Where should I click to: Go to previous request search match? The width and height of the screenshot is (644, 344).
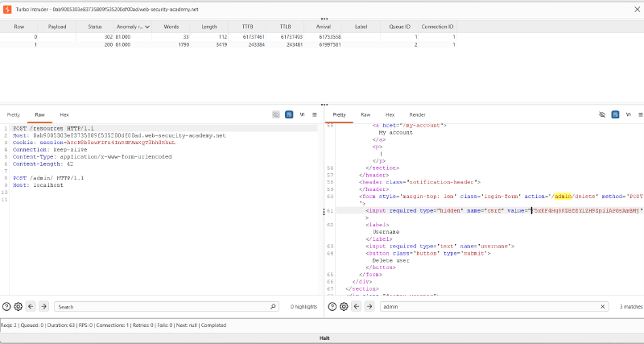coord(31,307)
